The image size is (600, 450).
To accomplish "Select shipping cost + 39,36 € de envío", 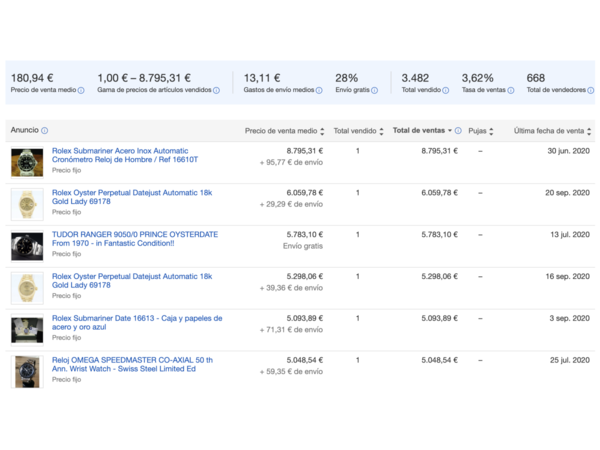I will [x=291, y=288].
